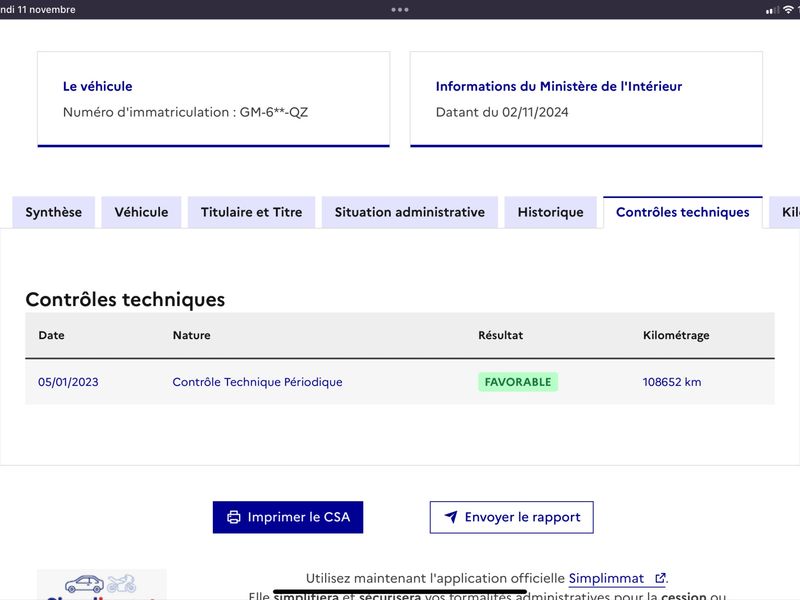Click the 108652 km mileage value
800x600 pixels.
(x=672, y=382)
